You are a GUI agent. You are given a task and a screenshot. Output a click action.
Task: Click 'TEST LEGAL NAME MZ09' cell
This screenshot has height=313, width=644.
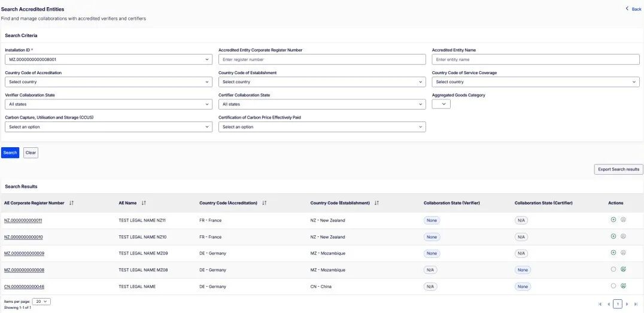143,253
